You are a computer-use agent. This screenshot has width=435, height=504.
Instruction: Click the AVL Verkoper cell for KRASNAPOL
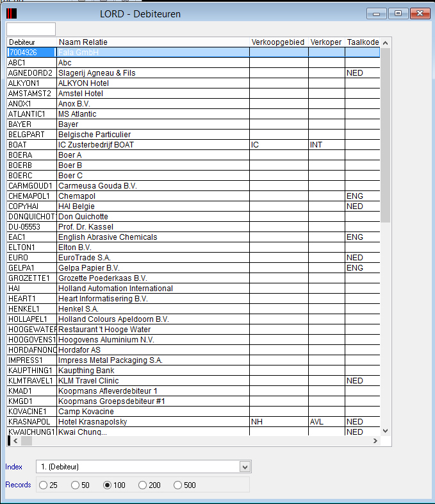[x=327, y=422]
